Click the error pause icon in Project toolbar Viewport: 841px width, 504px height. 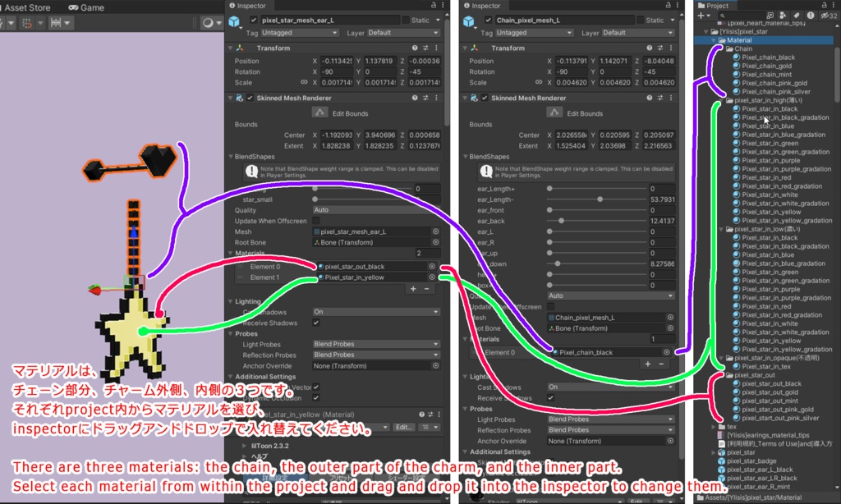811,16
